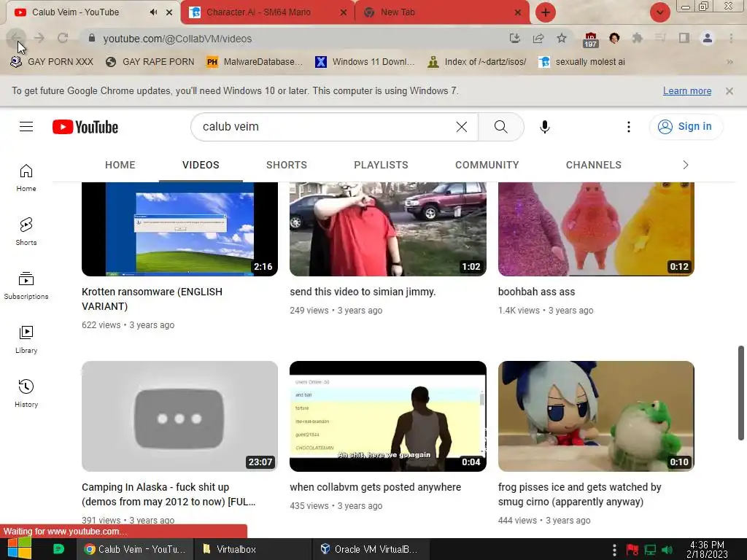This screenshot has height=560, width=747.
Task: Open the 0:12 boohbah video thumbnail
Action: pyautogui.click(x=596, y=229)
